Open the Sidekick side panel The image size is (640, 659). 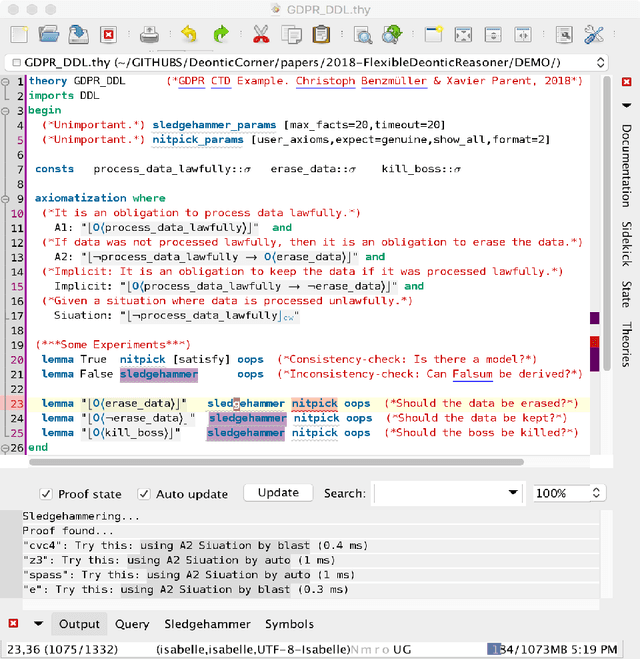point(626,243)
